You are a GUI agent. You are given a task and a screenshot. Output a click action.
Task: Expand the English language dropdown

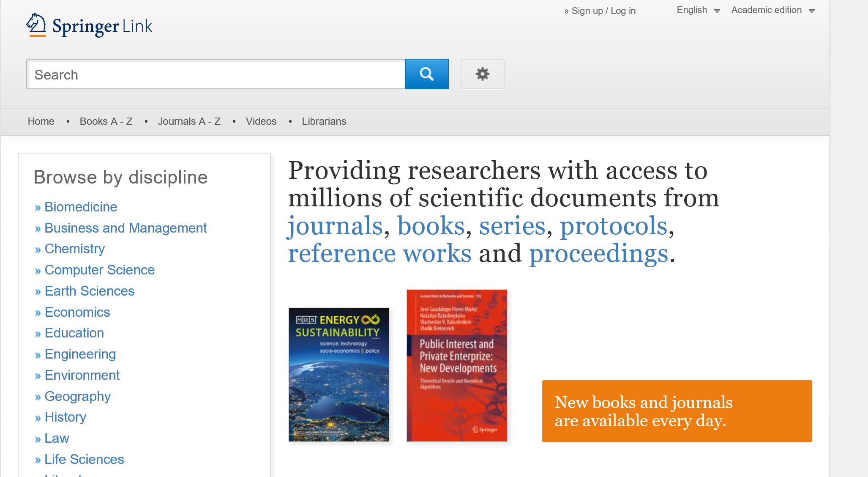tap(698, 10)
